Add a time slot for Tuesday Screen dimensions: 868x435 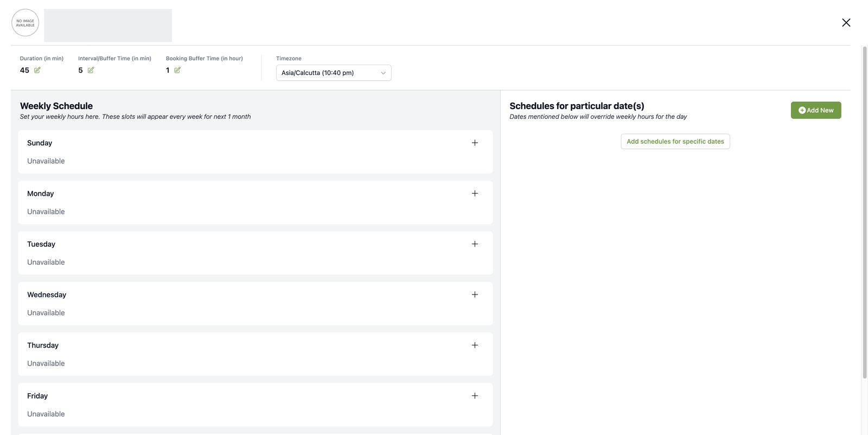(x=475, y=244)
